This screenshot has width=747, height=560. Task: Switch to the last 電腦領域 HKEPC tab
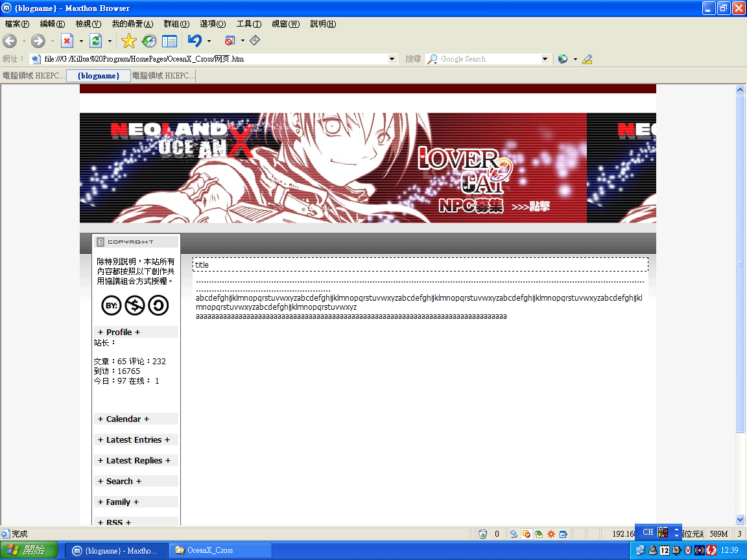click(x=163, y=76)
